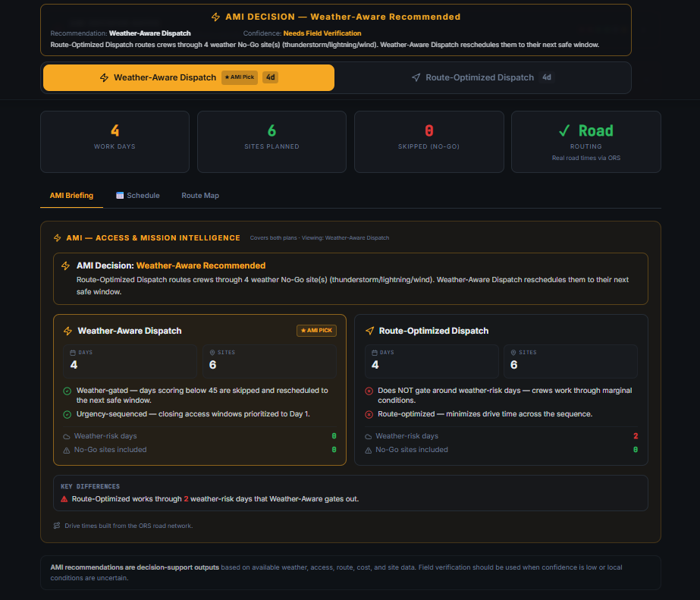The height and width of the screenshot is (600, 700).
Task: Click cloud icon beside Weather-risk days in Route-Optimized card
Action: click(x=369, y=437)
